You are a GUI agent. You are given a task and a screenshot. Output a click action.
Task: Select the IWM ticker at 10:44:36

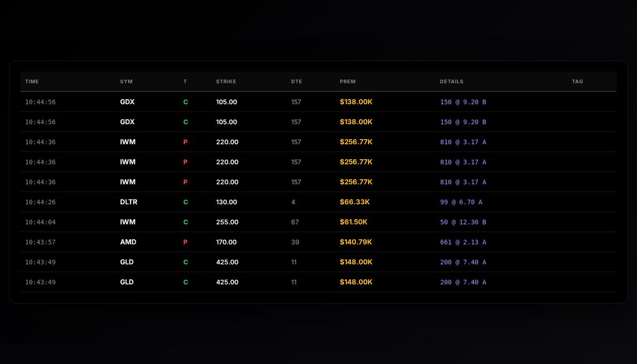(127, 142)
